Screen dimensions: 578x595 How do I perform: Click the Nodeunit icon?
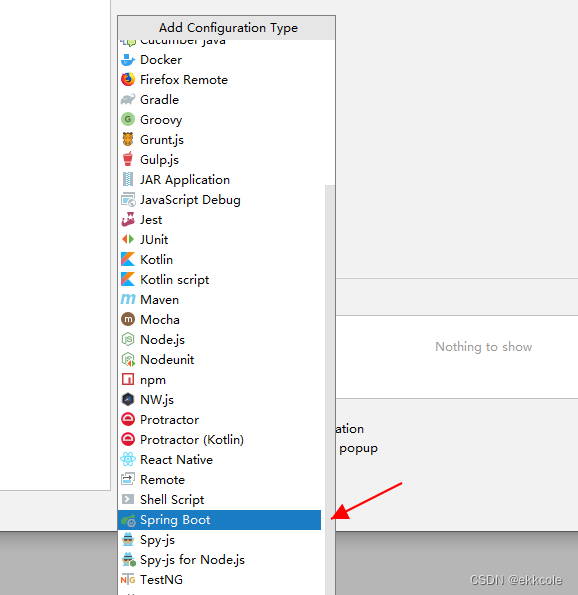[128, 359]
